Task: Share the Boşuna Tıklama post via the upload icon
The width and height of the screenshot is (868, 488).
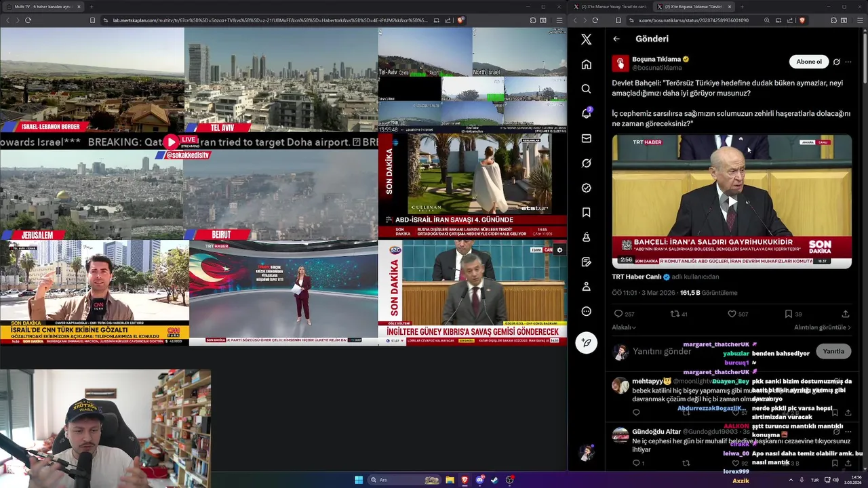Action: point(845,314)
